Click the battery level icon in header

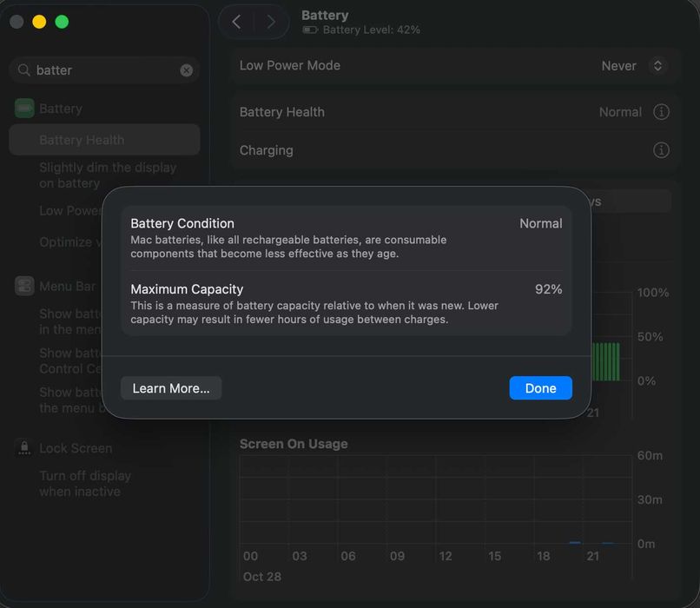tap(310, 30)
